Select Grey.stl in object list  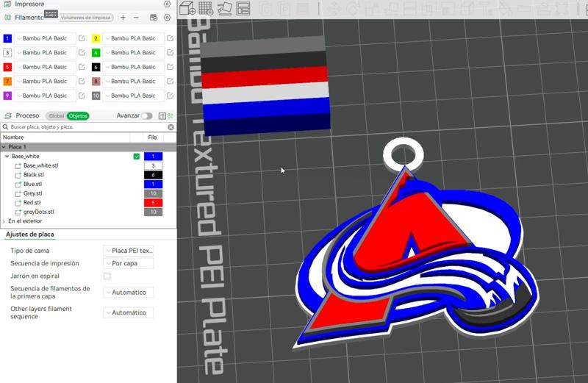(x=33, y=193)
